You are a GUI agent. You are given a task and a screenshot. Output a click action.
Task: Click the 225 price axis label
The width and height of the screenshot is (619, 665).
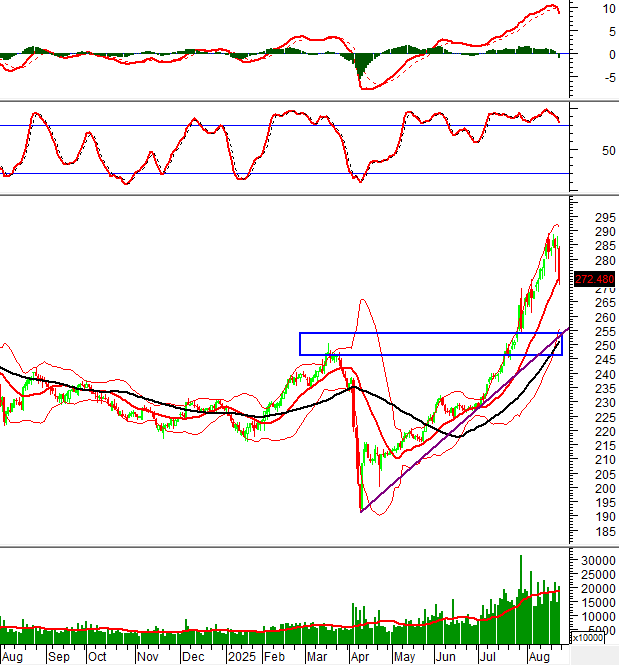coord(605,418)
